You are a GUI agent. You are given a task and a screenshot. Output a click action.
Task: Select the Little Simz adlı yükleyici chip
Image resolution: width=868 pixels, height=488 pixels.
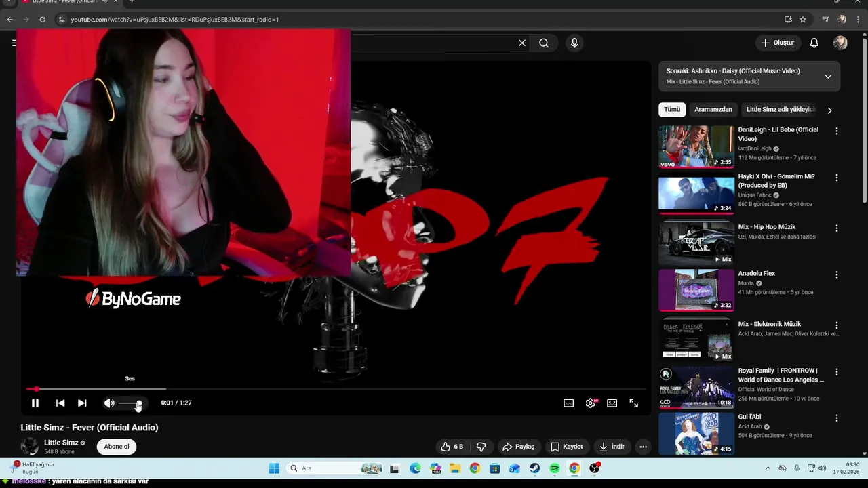(780, 109)
